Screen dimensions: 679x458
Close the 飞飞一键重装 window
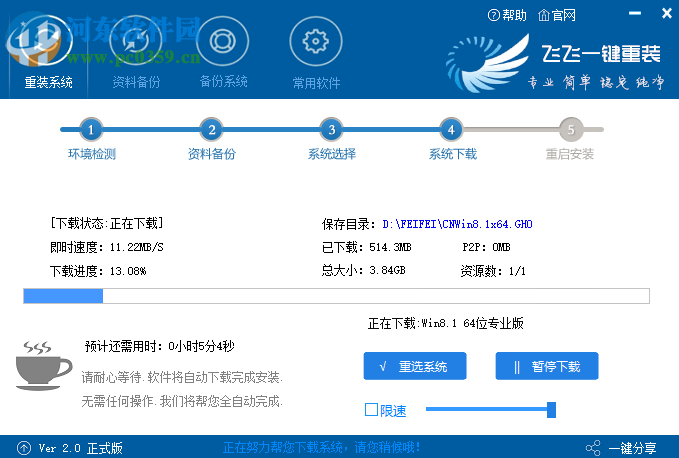[667, 13]
